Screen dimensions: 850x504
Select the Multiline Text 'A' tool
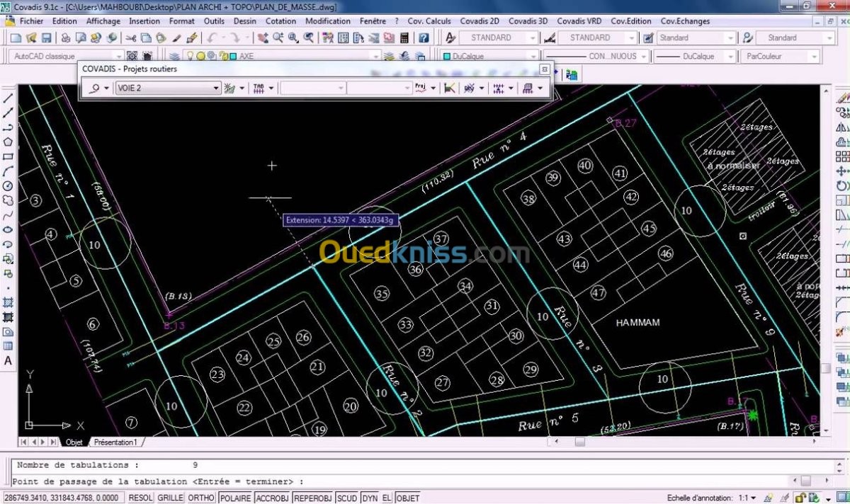coord(8,361)
